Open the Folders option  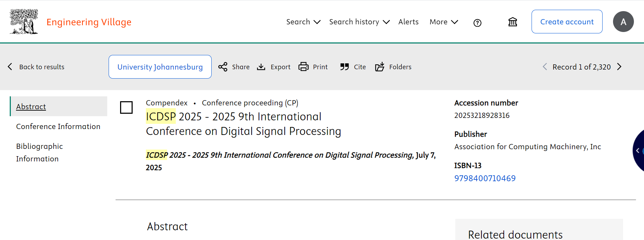coord(393,67)
